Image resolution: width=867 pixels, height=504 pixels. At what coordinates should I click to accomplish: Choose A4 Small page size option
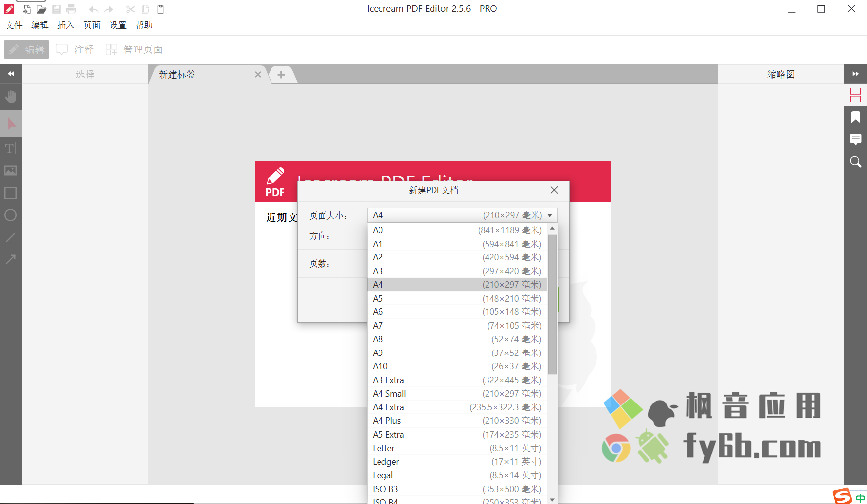coord(457,394)
